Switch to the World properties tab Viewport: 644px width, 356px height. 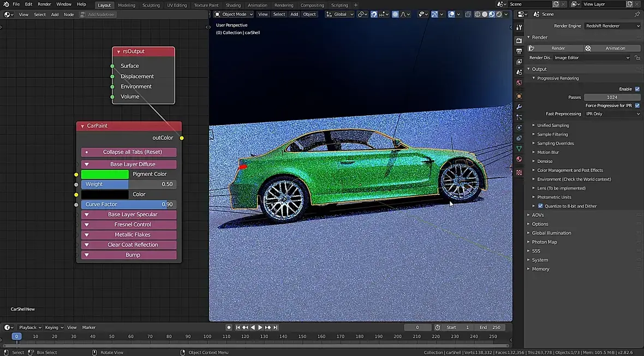pyautogui.click(x=519, y=83)
